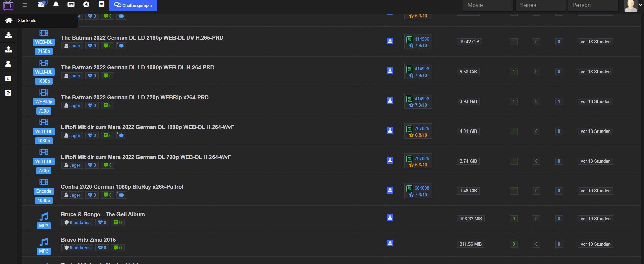Image resolution: width=644 pixels, height=264 pixels.
Task: Click the 3.93 GiB size value
Action: point(468,101)
